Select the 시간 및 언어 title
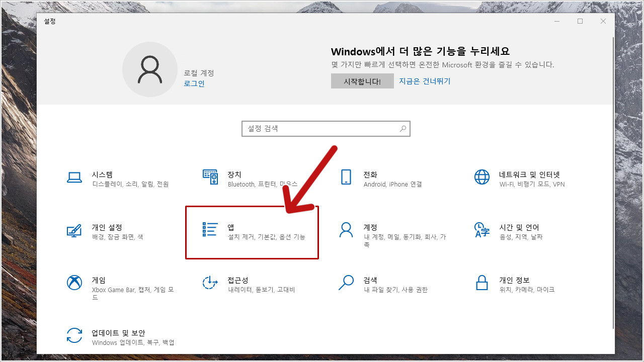This screenshot has width=644, height=362. [x=519, y=227]
